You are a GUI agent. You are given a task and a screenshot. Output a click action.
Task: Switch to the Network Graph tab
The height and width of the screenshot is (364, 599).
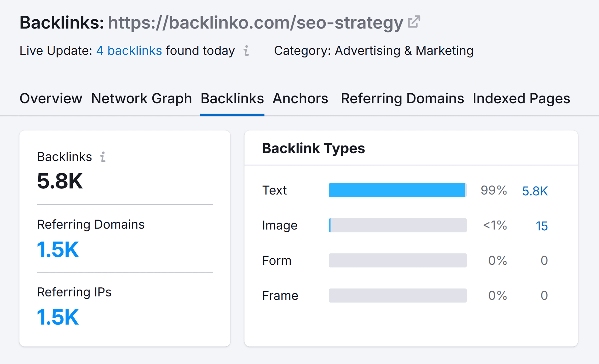pos(142,98)
